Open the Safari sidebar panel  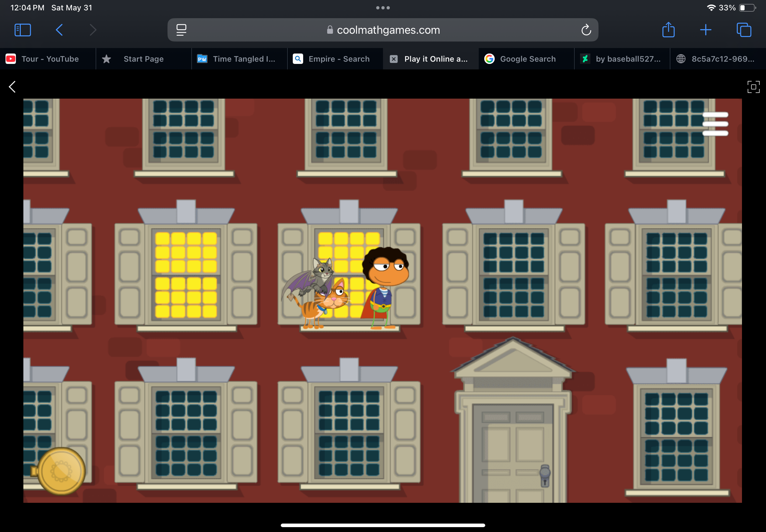[23, 30]
